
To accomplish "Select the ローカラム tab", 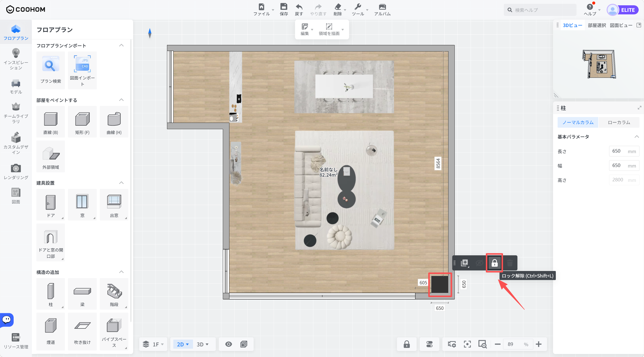I will pyautogui.click(x=619, y=122).
